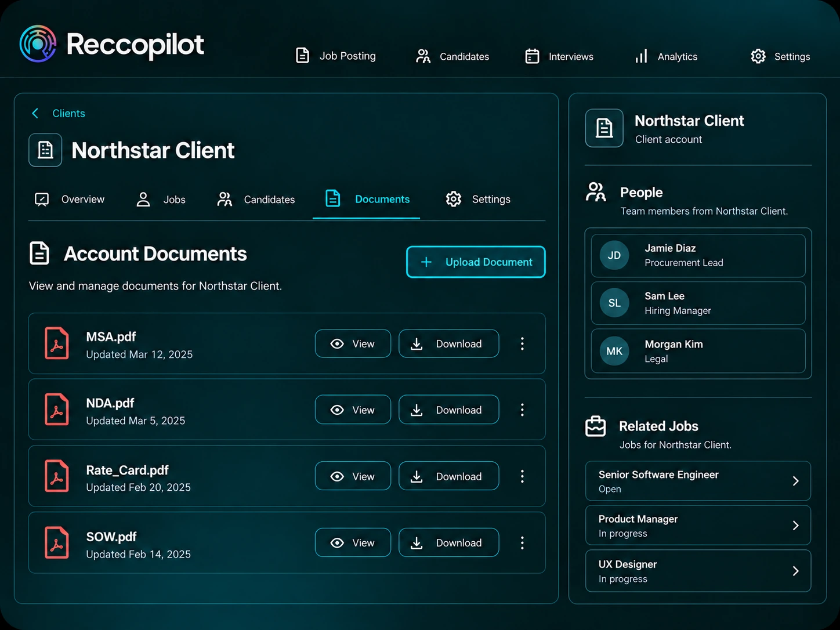Image resolution: width=840 pixels, height=630 pixels.
Task: Open more options for NDA.pdf
Action: coord(522,410)
